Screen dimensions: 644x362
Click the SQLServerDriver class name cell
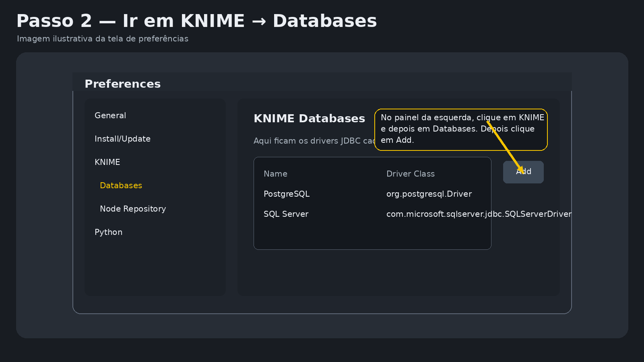(x=479, y=214)
